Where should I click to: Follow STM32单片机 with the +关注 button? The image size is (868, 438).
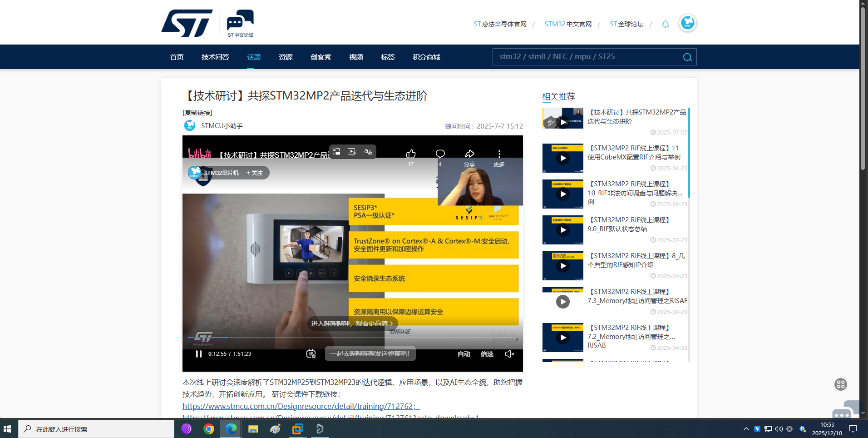pyautogui.click(x=254, y=173)
